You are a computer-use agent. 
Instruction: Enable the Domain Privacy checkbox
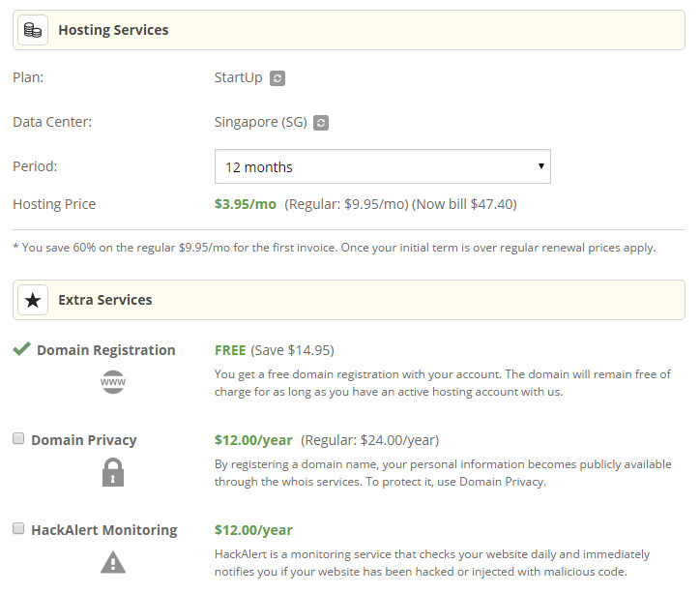click(18, 439)
